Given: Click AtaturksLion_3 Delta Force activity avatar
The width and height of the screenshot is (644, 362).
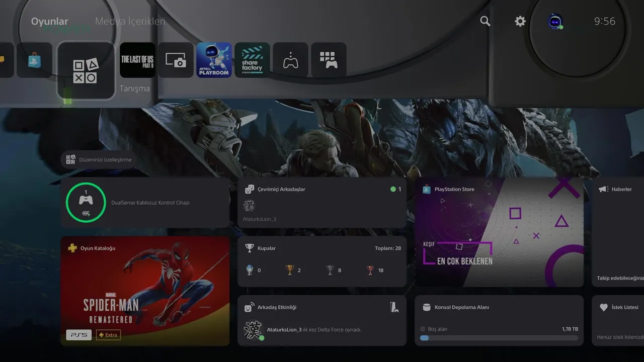Looking at the screenshot, I should click(253, 330).
